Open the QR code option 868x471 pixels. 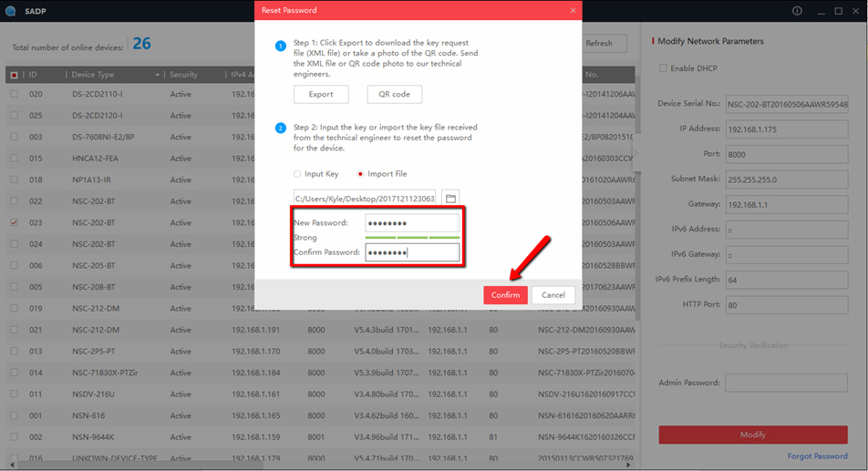tap(394, 94)
